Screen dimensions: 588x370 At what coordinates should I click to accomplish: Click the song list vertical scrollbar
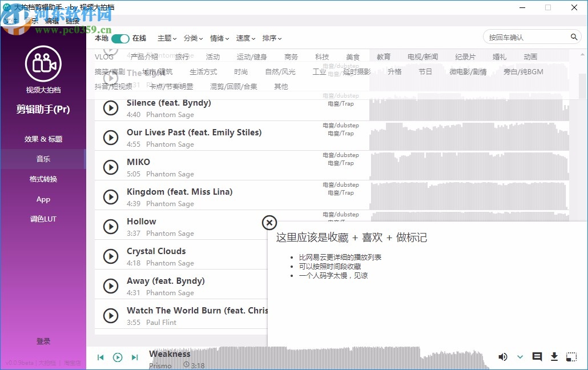[582, 85]
